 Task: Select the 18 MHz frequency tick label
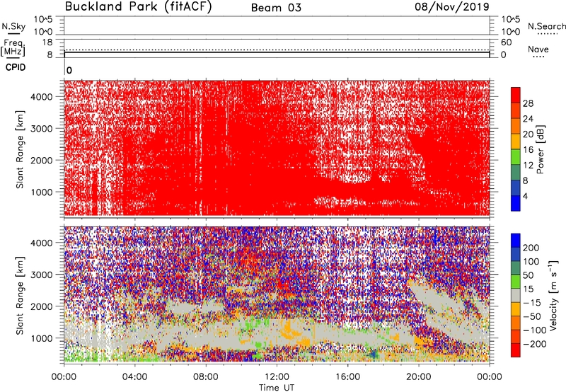(47, 42)
